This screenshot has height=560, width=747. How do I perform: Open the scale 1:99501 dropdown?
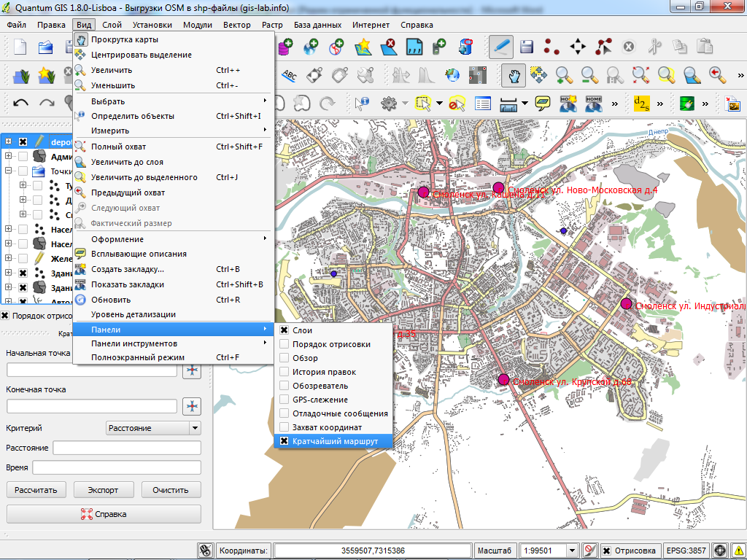[573, 551]
